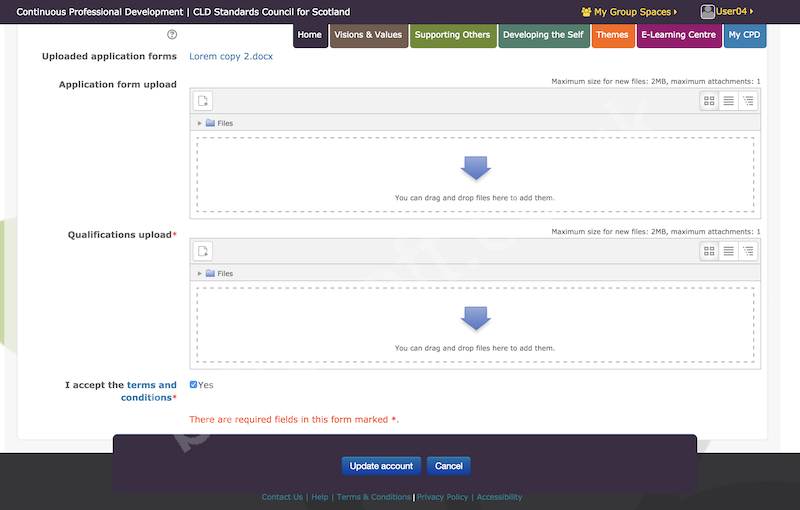Open Lorem copy 2.docx file link
Viewport: 800px width, 510px height.
pos(231,57)
